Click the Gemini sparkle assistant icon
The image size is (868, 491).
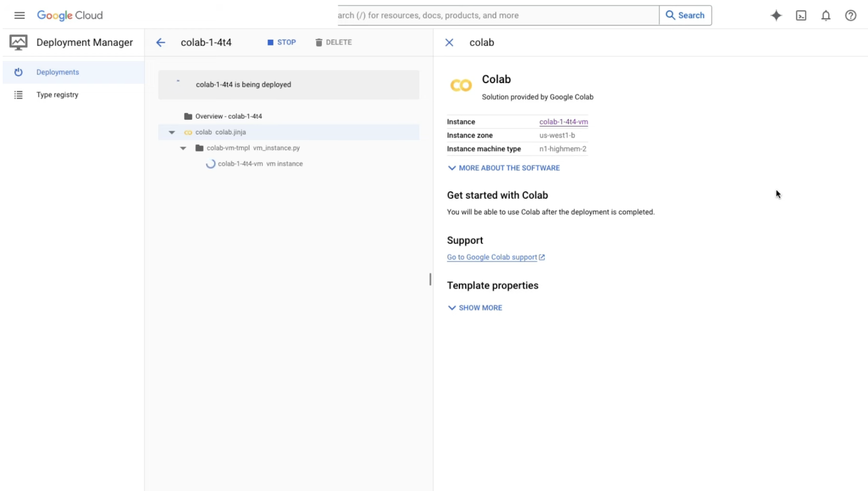tap(776, 15)
